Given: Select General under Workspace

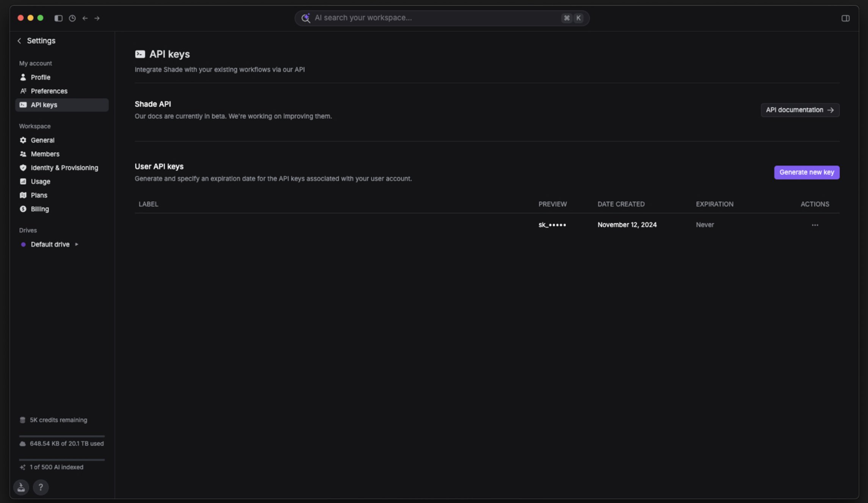Looking at the screenshot, I should point(42,140).
